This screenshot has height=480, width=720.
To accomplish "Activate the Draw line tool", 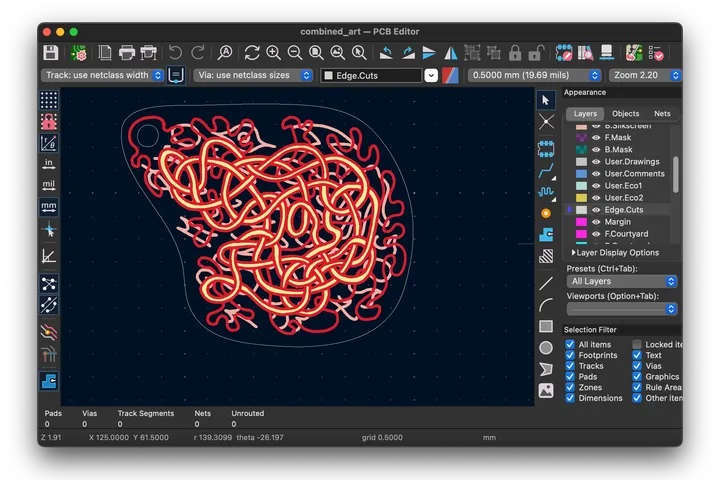I will point(546,284).
